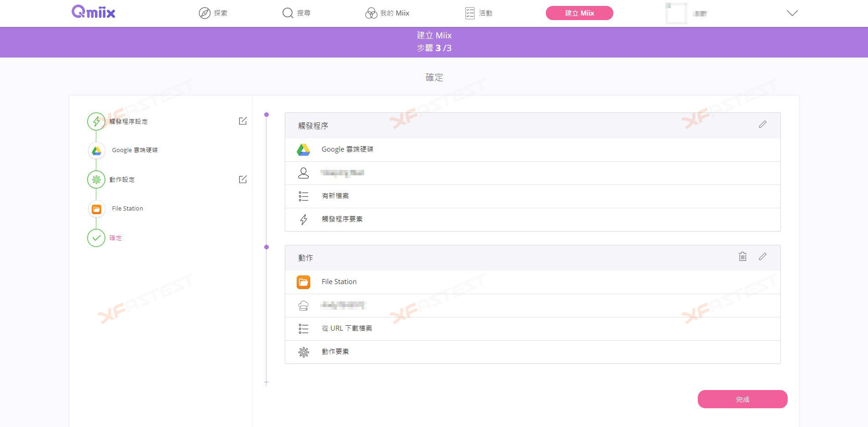Select 觸發程序設定 step label

(x=129, y=121)
